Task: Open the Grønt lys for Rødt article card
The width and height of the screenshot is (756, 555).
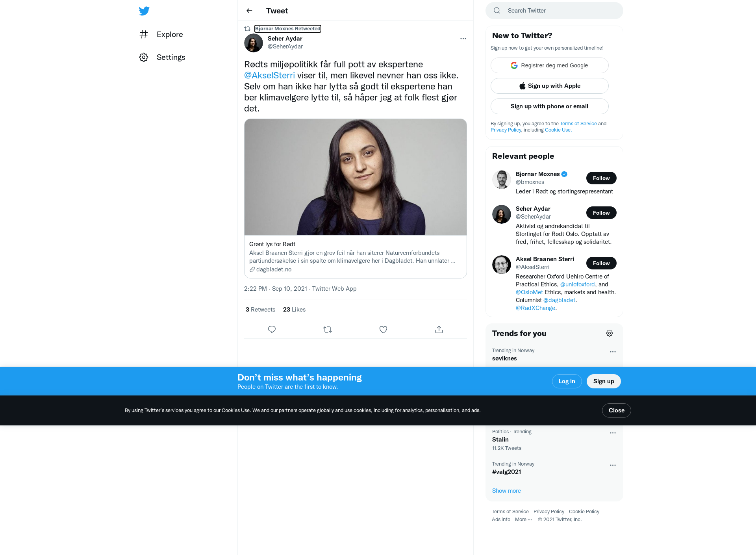Action: click(x=356, y=199)
